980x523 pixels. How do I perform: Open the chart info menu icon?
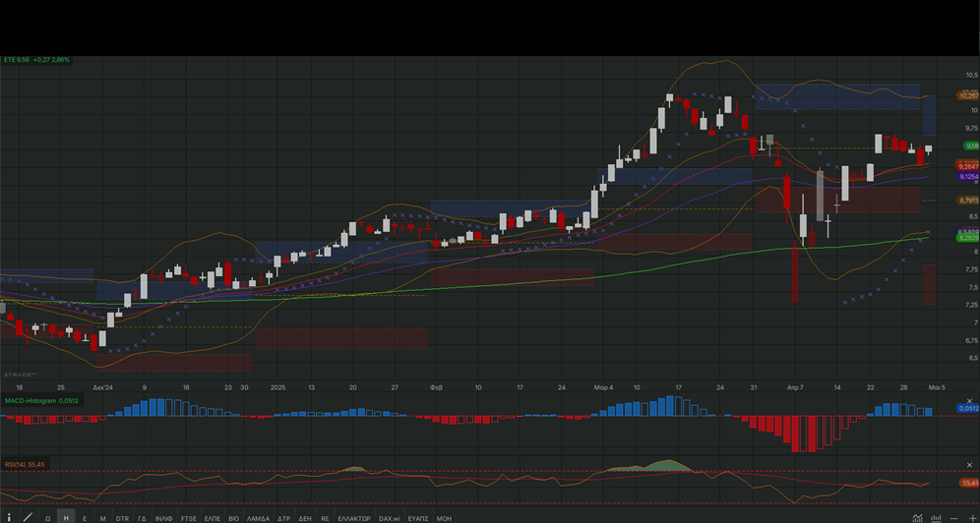pyautogui.click(x=9, y=517)
